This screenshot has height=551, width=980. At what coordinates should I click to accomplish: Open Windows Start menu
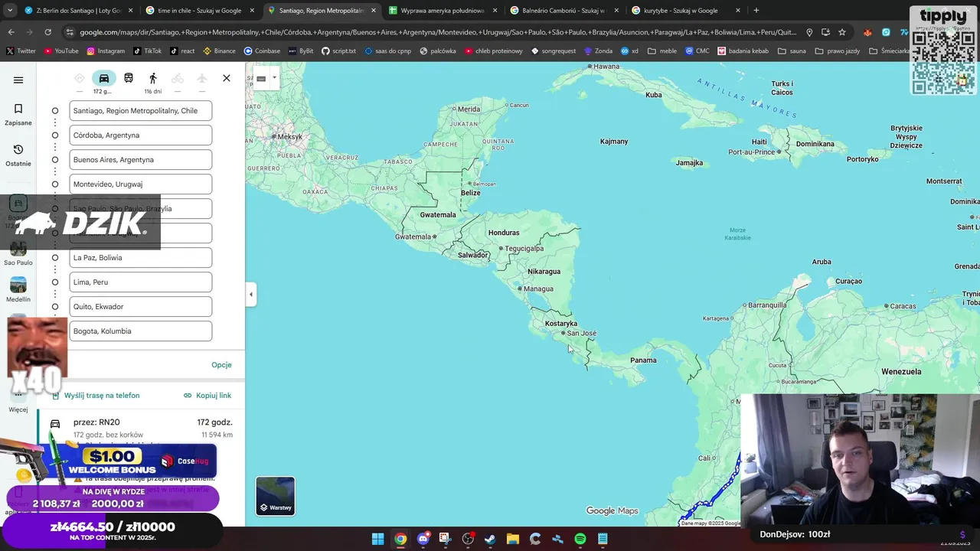coord(377,539)
